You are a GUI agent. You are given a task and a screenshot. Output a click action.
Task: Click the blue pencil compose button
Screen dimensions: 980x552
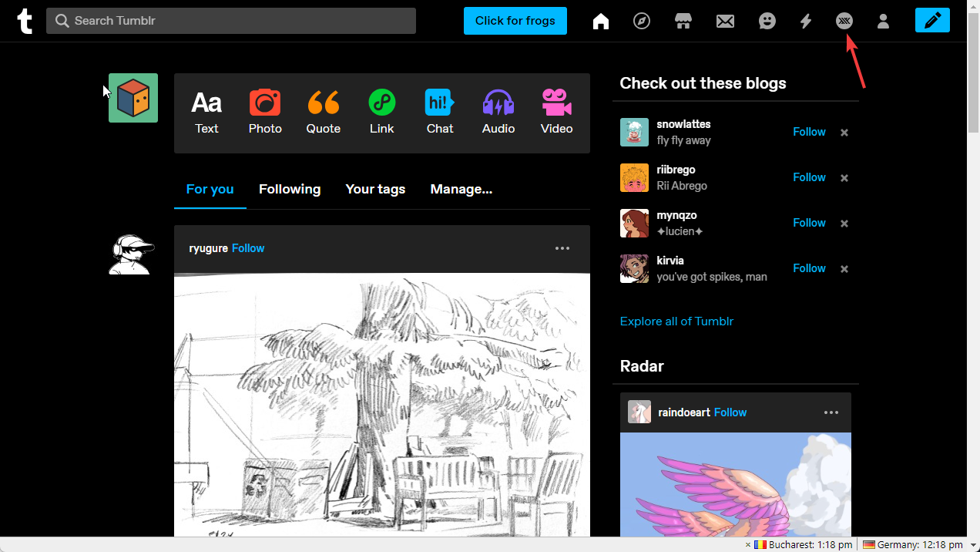pos(932,21)
